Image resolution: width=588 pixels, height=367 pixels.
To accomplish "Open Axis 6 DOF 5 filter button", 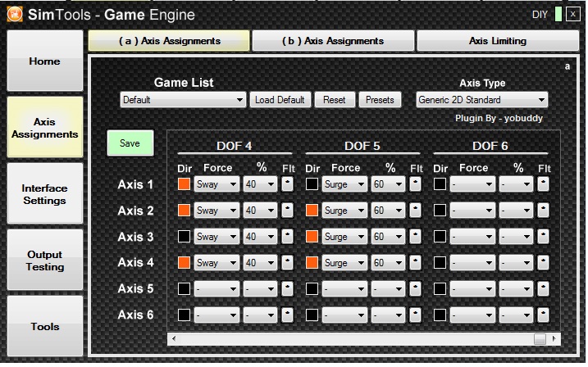I will point(415,315).
